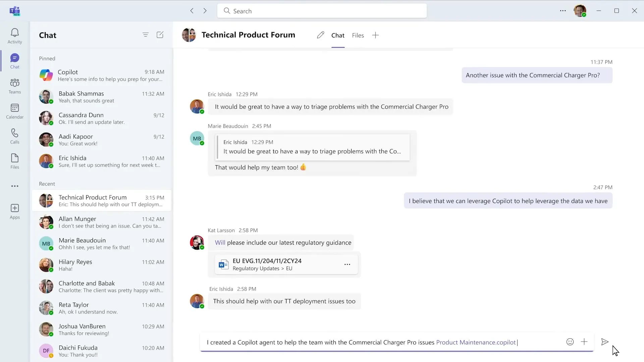
Task: Navigate back with the arrow
Action: [x=192, y=10]
